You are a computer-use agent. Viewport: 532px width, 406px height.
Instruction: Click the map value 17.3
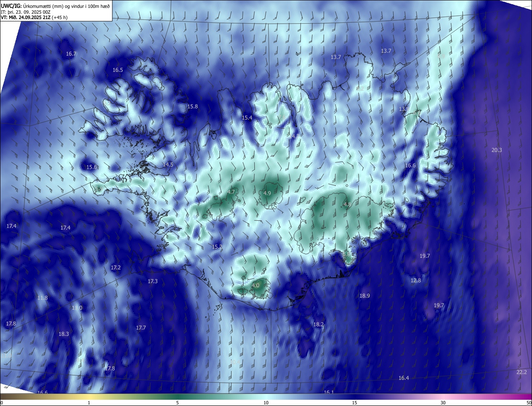click(153, 281)
